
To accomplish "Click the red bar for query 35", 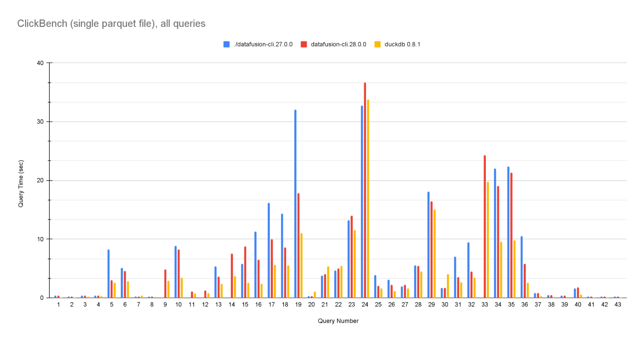I will pos(511,235).
